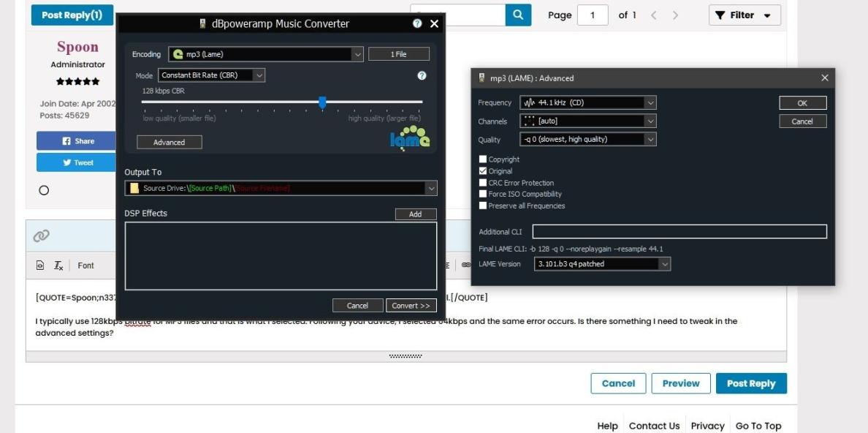Click the forum search magnifier button
The image size is (868, 433).
pyautogui.click(x=518, y=15)
